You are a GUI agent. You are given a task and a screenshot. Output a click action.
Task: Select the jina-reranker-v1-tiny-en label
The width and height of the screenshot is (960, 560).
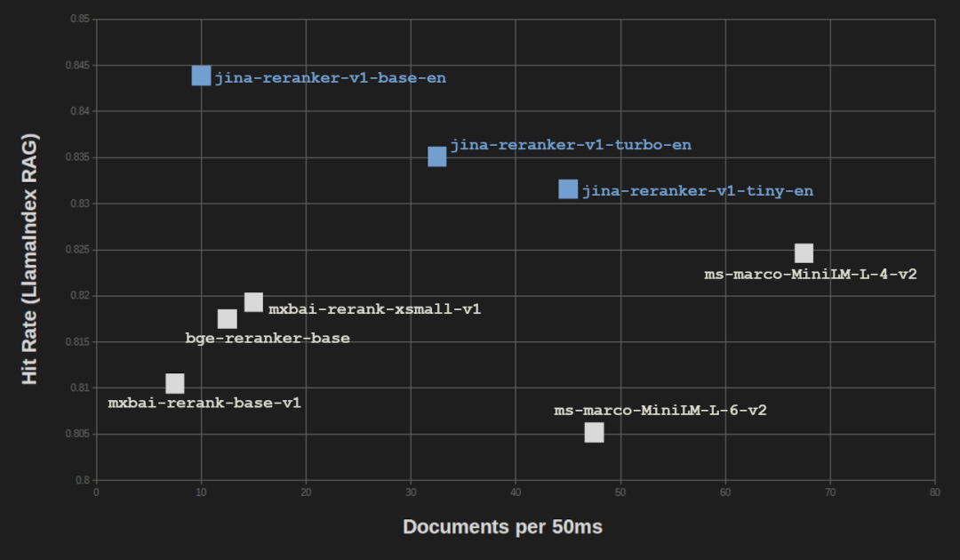tap(698, 191)
